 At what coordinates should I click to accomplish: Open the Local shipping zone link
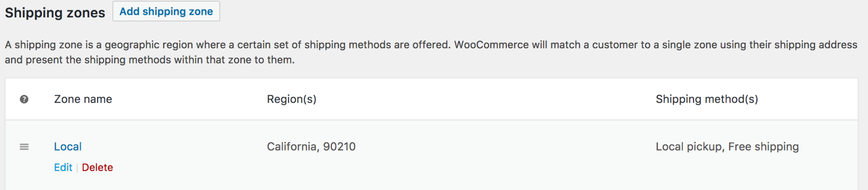click(68, 147)
